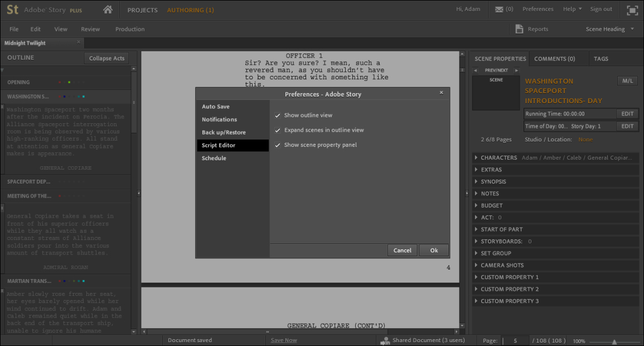
Task: Open the messages envelope icon
Action: click(499, 9)
